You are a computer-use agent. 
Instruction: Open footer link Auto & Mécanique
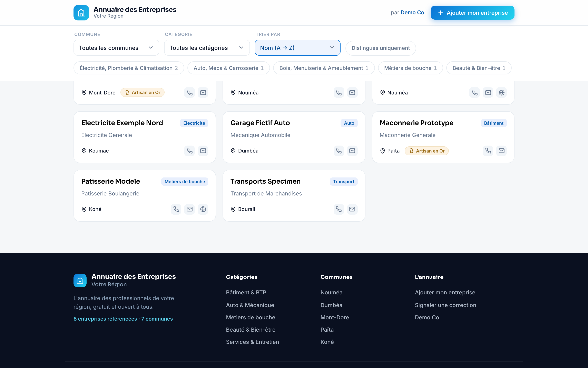(250, 305)
